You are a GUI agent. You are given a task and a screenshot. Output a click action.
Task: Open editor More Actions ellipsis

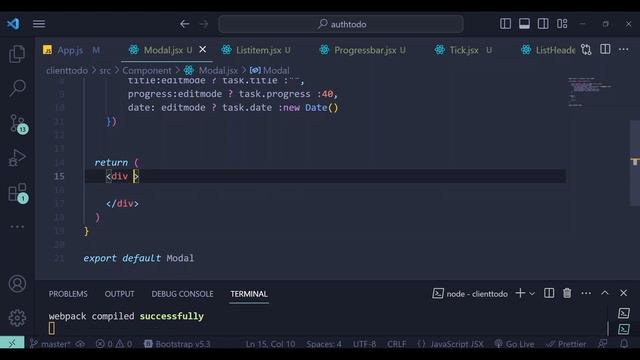[623, 50]
